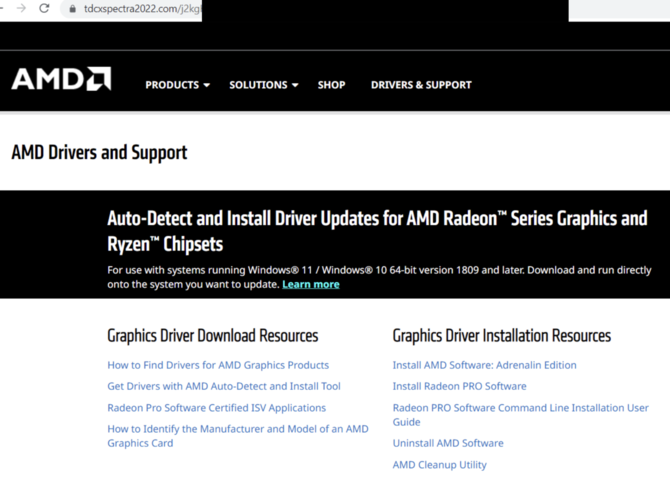Click the padlock site info icon
Screen dimensions: 670x478
pyautogui.click(x=73, y=9)
